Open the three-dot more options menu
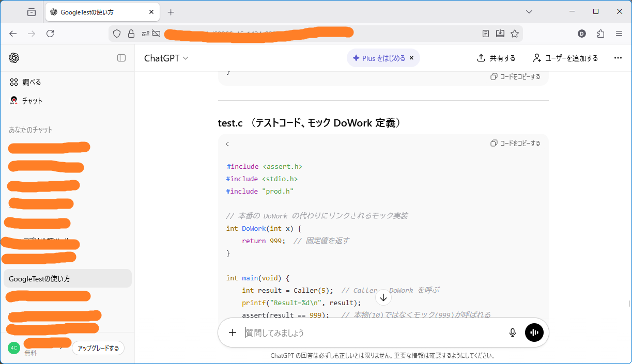Viewport: 632px width, 364px height. [x=618, y=58]
